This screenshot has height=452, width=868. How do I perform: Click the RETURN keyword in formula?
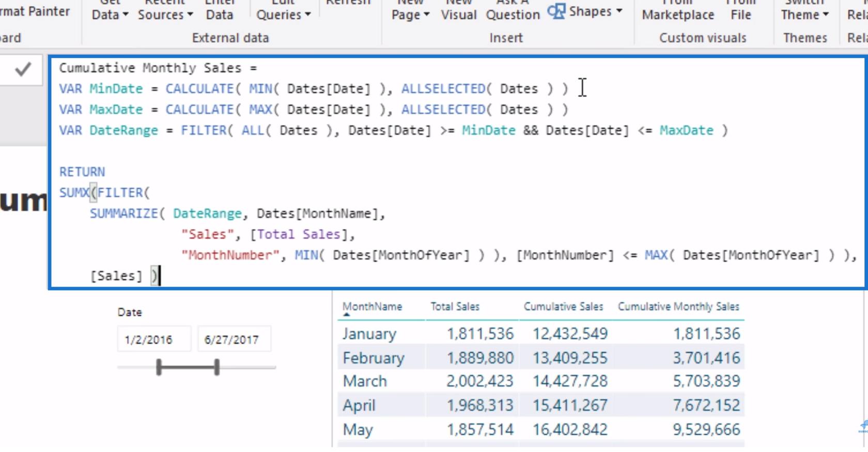(x=82, y=172)
